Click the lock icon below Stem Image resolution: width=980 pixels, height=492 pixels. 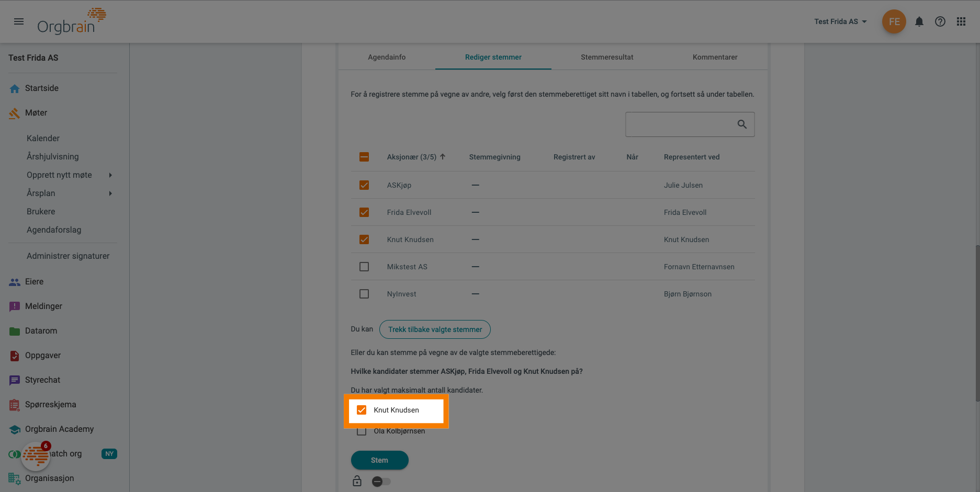click(x=357, y=481)
